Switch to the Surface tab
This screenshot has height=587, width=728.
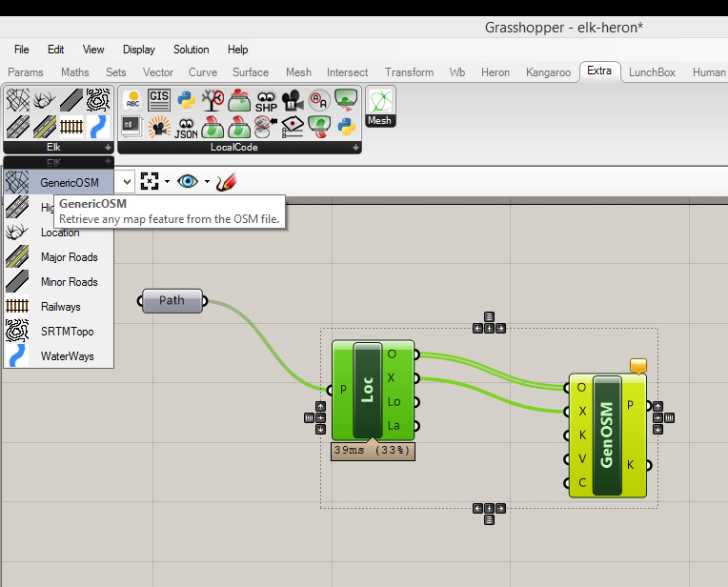coord(251,72)
